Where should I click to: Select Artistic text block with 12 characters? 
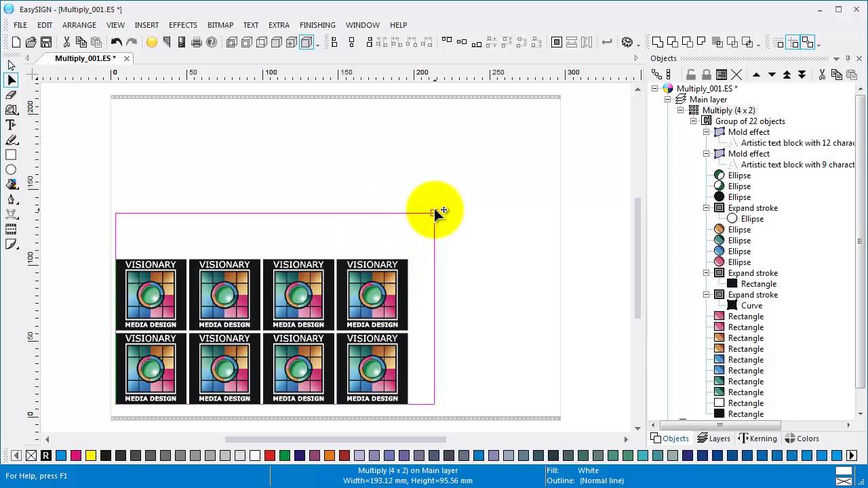(797, 143)
